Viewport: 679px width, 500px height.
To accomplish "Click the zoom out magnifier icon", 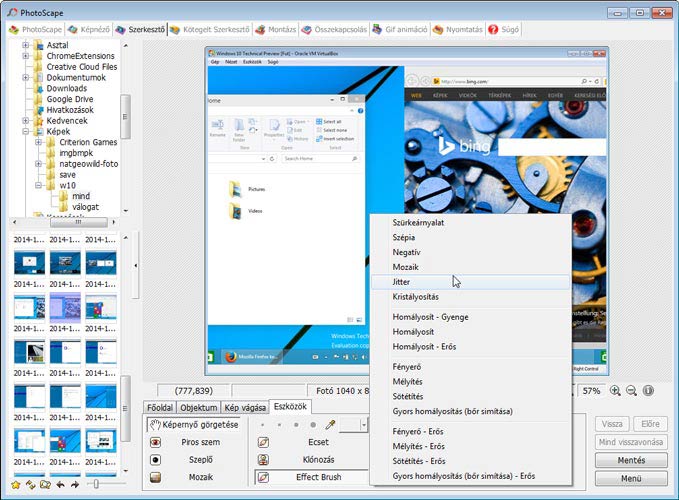I will pos(631,390).
